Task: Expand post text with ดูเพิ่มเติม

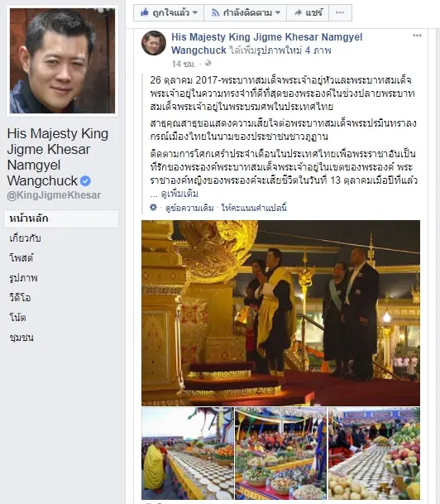Action: pos(179,194)
